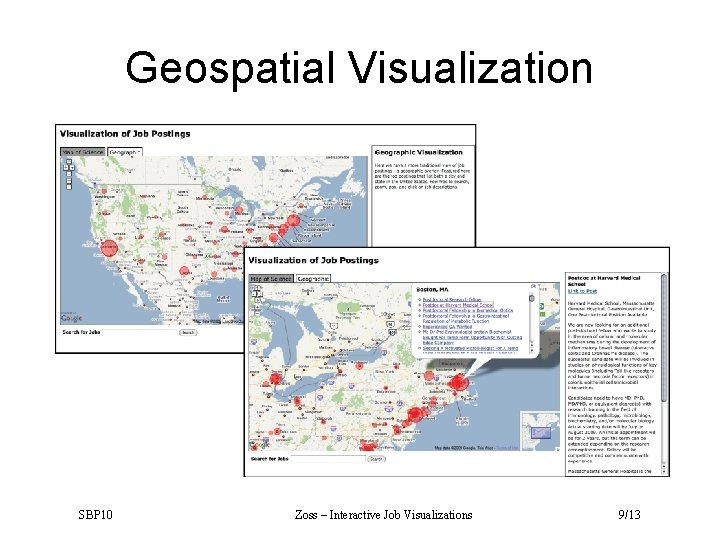Zoom out on rear window map

[69, 186]
